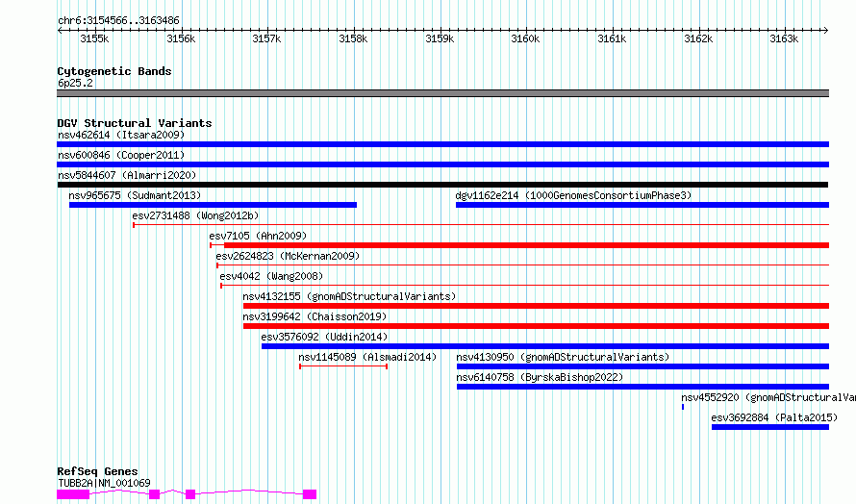Click the DGV Structural Variants track title
Image resolution: width=856 pixels, height=504 pixels.
pyautogui.click(x=135, y=123)
